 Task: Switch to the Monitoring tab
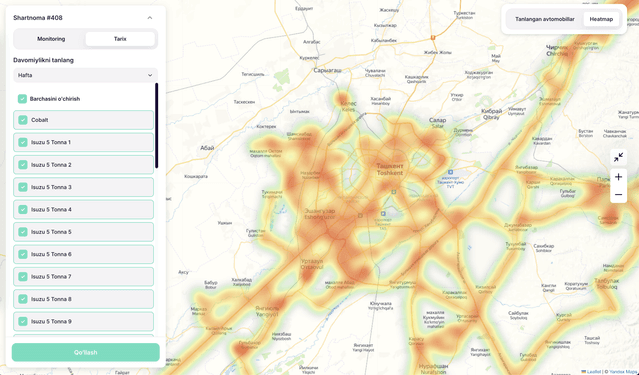(51, 39)
